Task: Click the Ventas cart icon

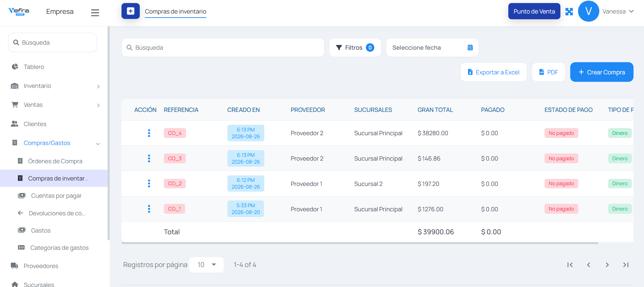Action: (x=15, y=105)
